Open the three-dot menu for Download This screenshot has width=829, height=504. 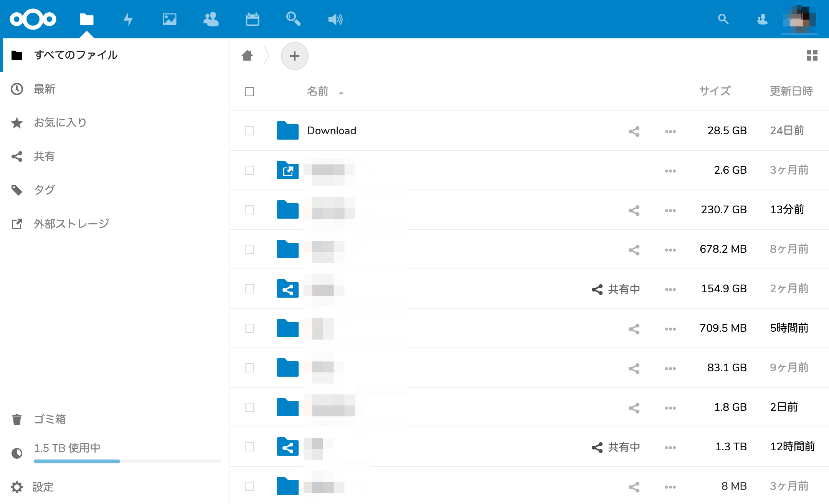pos(670,131)
